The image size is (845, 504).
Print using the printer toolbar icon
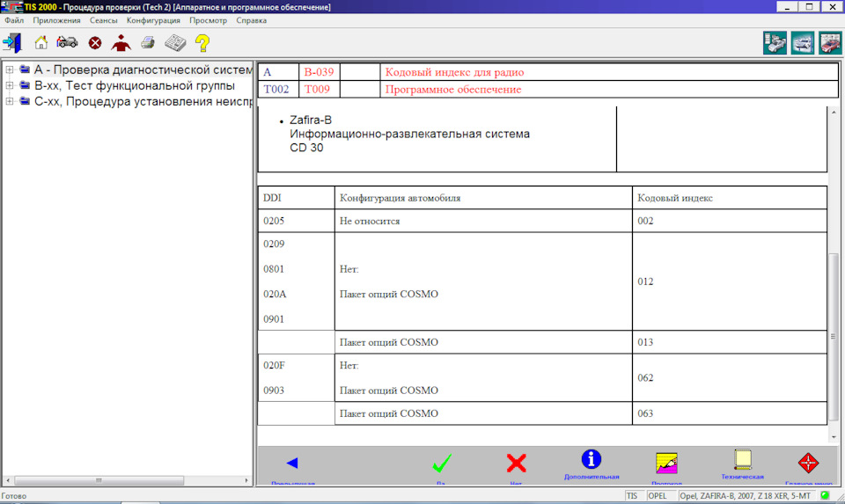point(148,42)
